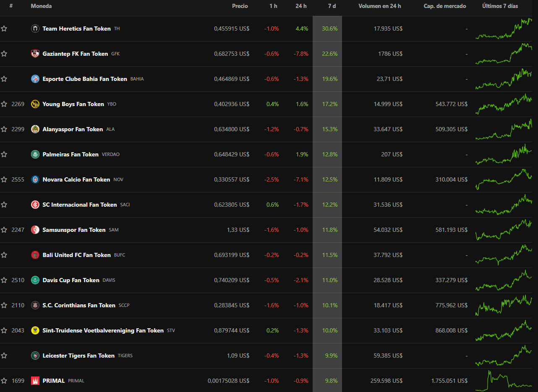
Task: Toggle the star for PRIMAL
Action: 4,381
